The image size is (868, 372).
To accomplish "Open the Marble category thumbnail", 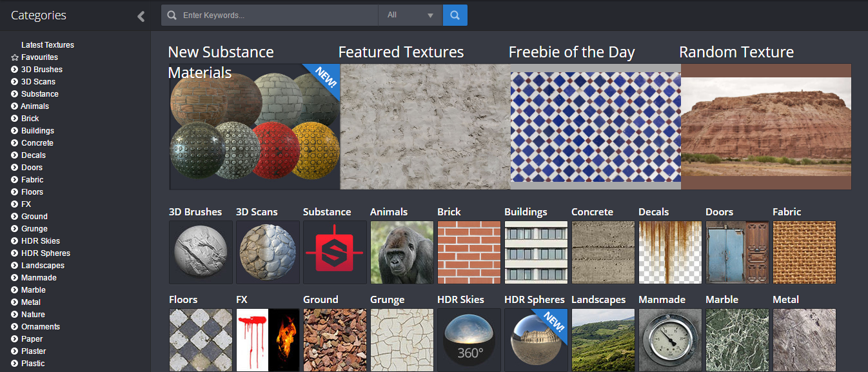I will click(737, 340).
